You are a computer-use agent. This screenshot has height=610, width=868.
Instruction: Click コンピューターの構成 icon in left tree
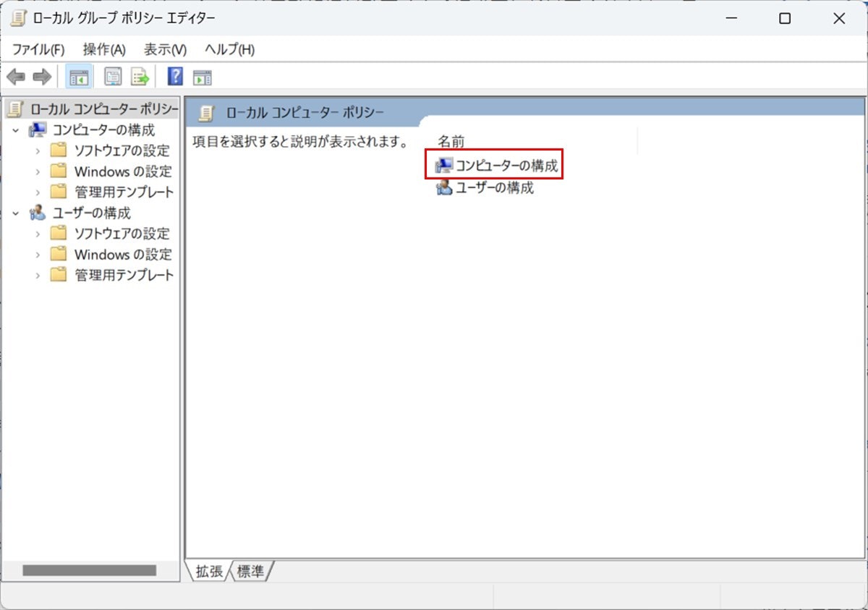click(x=38, y=130)
